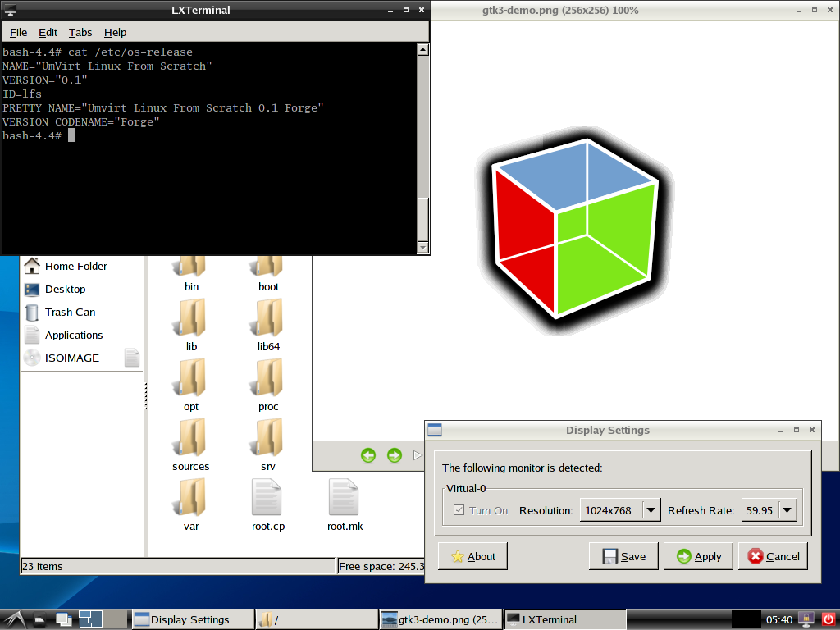Go to previous image with green back arrow
840x630 pixels.
click(x=368, y=455)
